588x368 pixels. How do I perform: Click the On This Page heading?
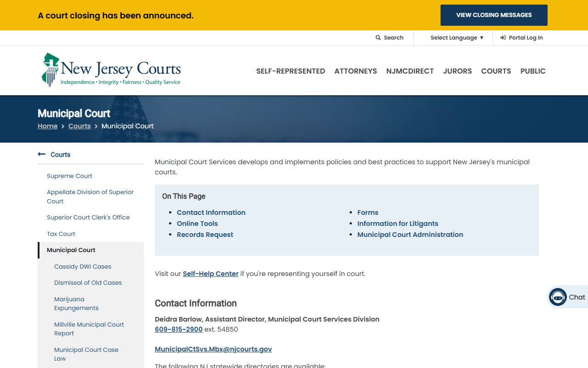pos(184,196)
